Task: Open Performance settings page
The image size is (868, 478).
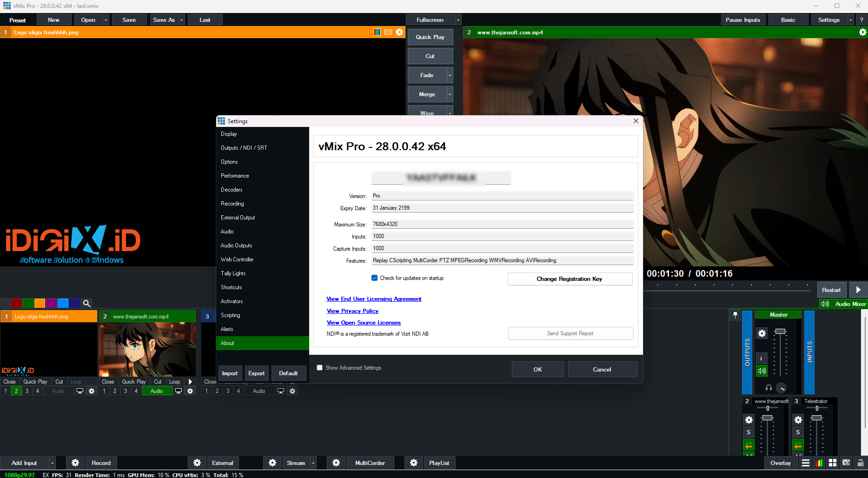Action: pyautogui.click(x=263, y=176)
